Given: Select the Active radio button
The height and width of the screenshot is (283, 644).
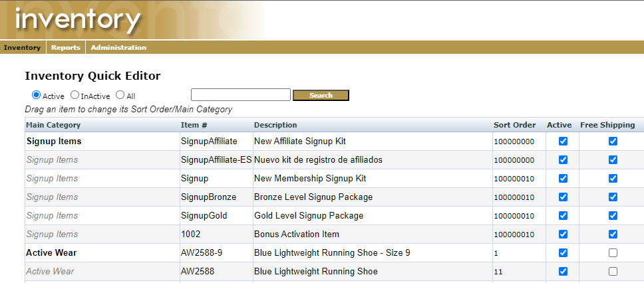Looking at the screenshot, I should point(37,95).
